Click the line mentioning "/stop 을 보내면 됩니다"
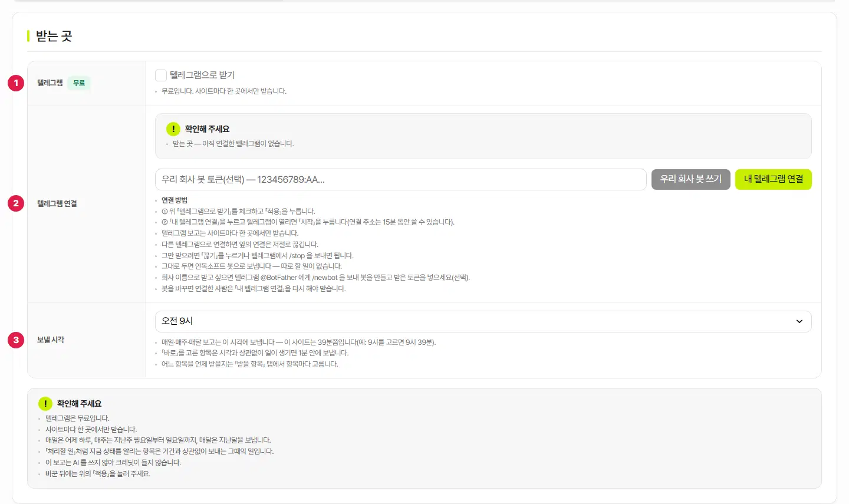Screen dimensions: 849x504 tap(258, 256)
